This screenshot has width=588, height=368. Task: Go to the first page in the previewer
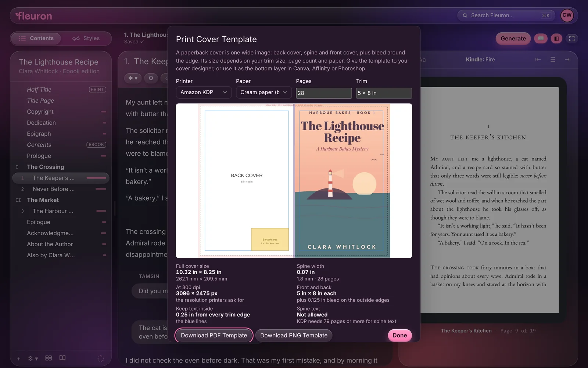[538, 60]
